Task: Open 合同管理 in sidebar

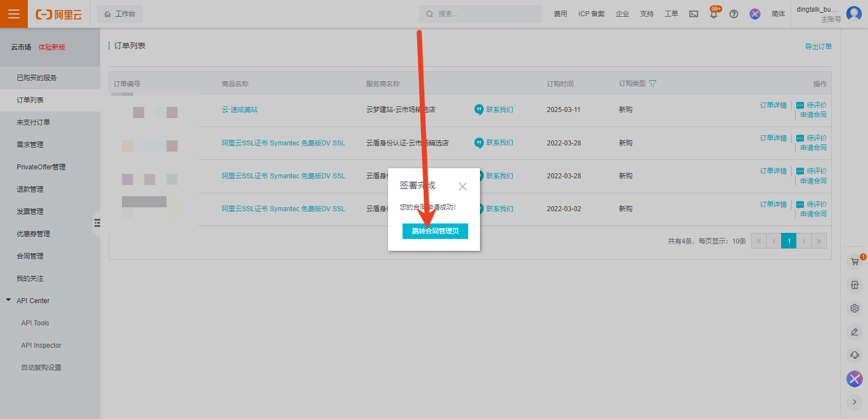Action: point(50,256)
